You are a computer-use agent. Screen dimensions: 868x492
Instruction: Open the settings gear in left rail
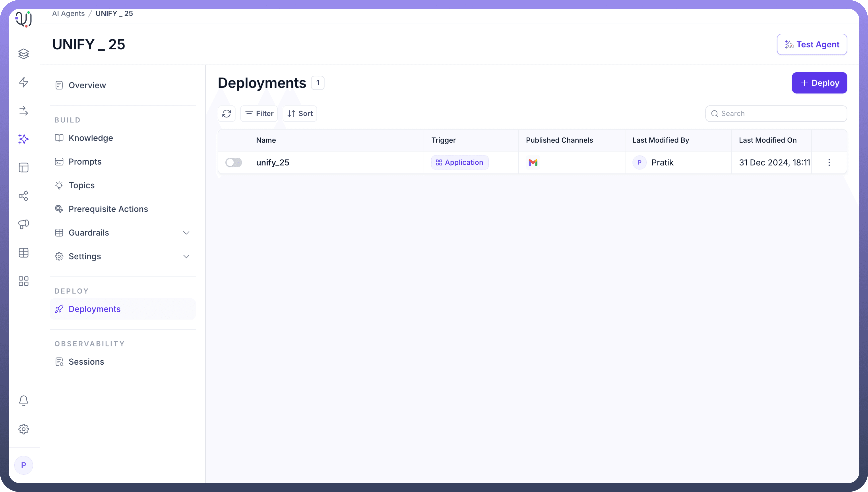click(24, 429)
